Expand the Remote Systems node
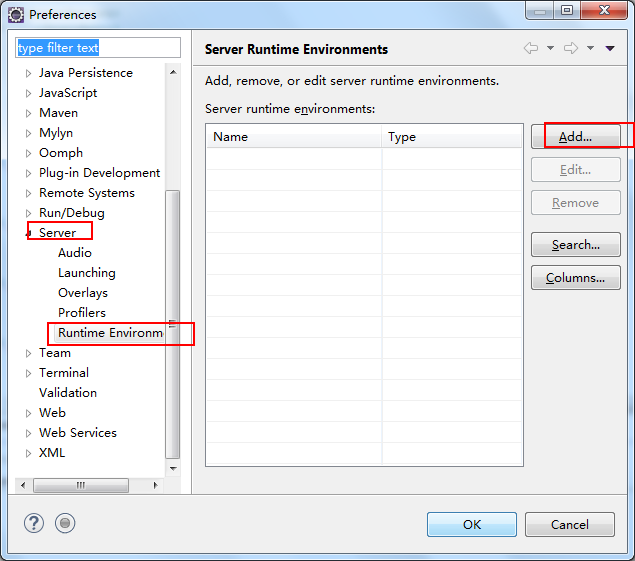The width and height of the screenshot is (635, 561). pyautogui.click(x=28, y=193)
